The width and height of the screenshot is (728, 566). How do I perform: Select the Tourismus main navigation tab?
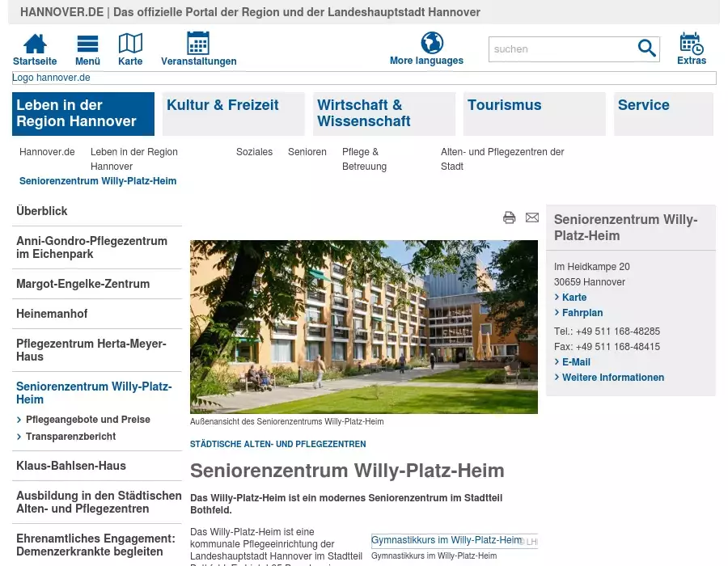pyautogui.click(x=534, y=113)
